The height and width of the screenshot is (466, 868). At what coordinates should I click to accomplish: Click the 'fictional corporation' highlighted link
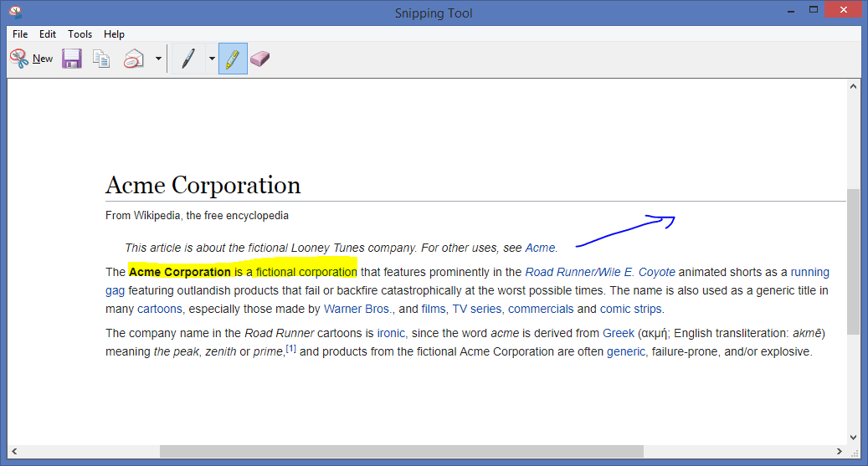[x=306, y=272]
